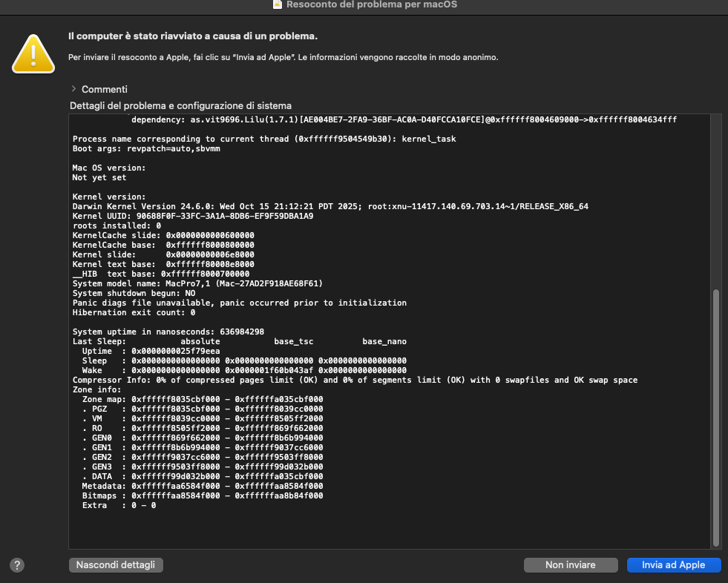Click the 'Not yet set' Mac OS version line
This screenshot has height=583, width=728.
coord(99,177)
